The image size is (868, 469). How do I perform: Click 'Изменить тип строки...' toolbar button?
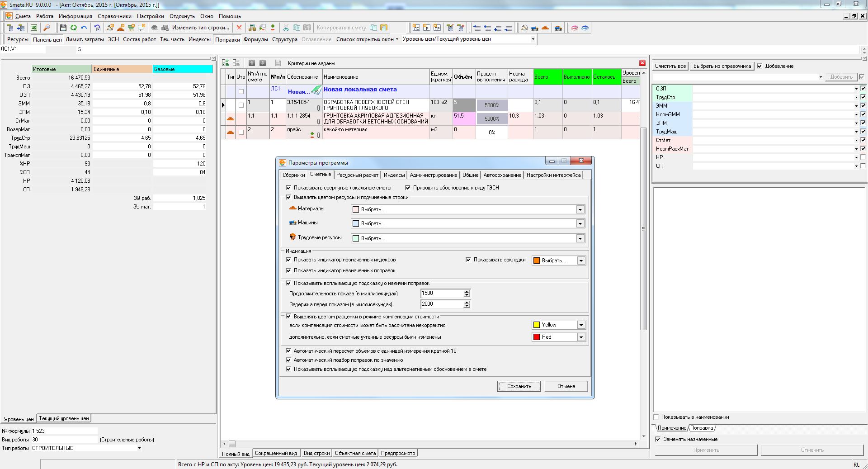click(x=200, y=28)
